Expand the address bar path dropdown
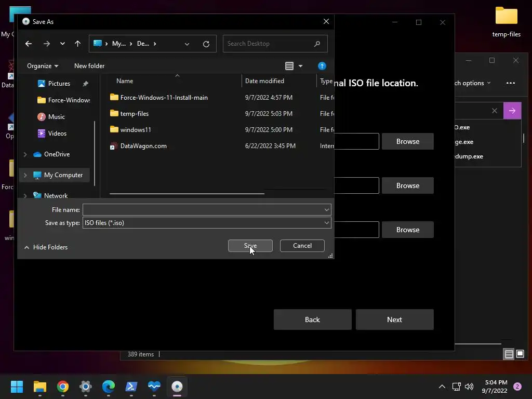Screen dimensions: 532x399 (x=187, y=44)
